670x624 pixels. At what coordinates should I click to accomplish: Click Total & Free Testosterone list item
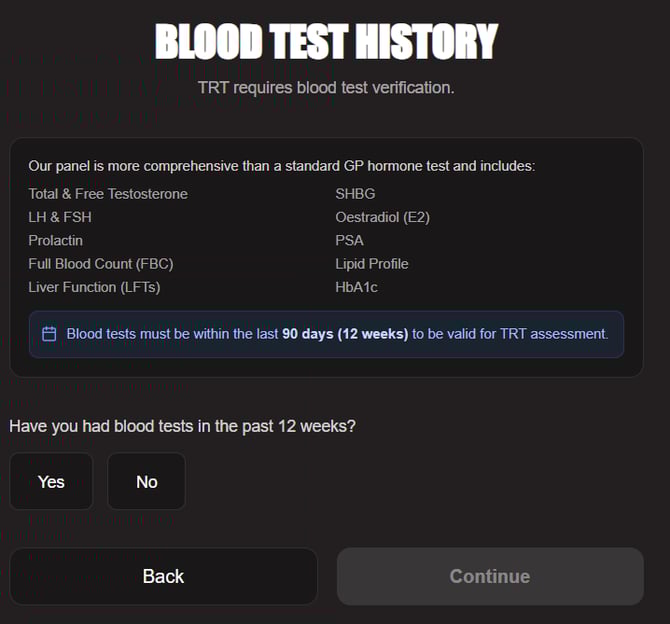(x=108, y=193)
